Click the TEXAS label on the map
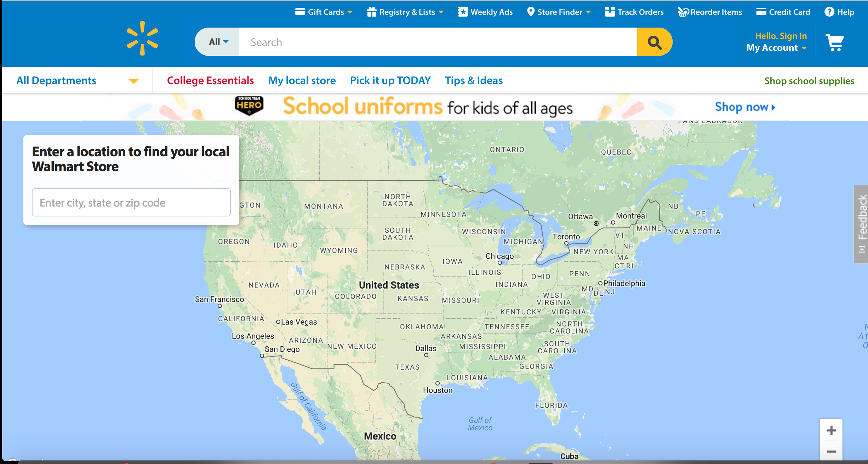Screen dimensions: 868x464 [x=407, y=367]
